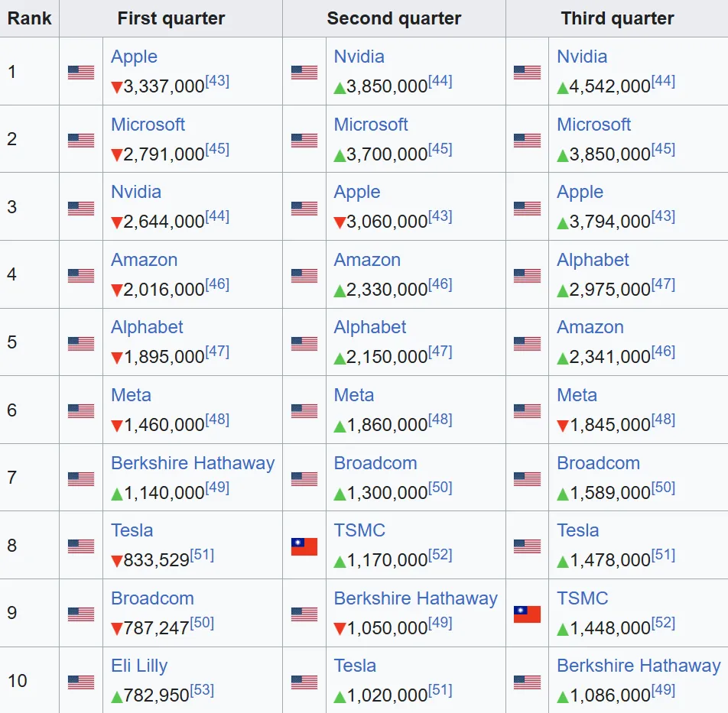The width and height of the screenshot is (728, 713).
Task: Follow citation [49] after 1,140,000
Action: 217,487
